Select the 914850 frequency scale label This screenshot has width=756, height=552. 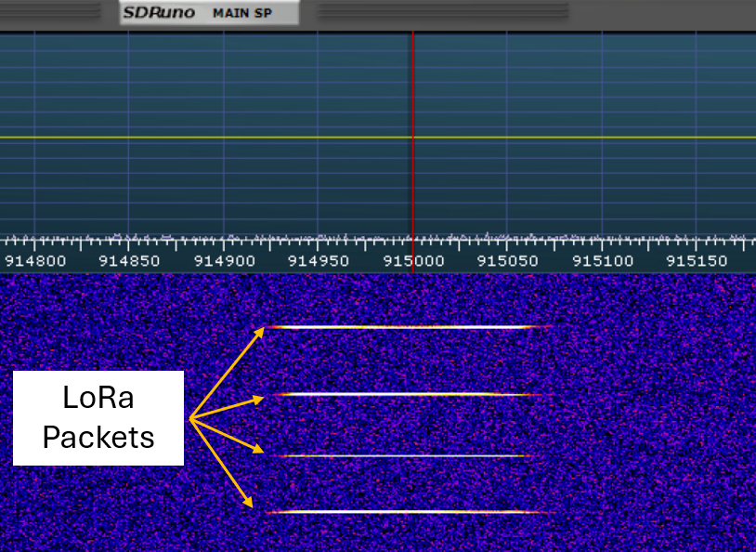pos(129,261)
